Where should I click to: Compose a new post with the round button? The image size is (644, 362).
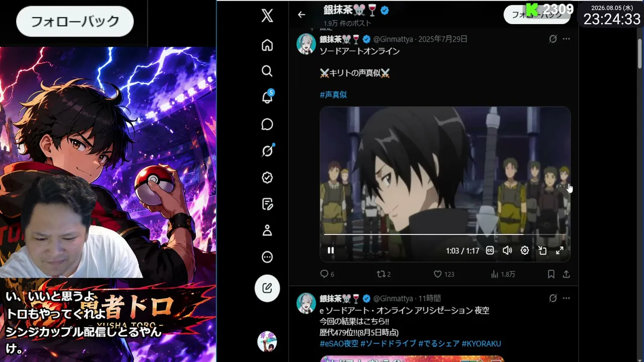(267, 289)
